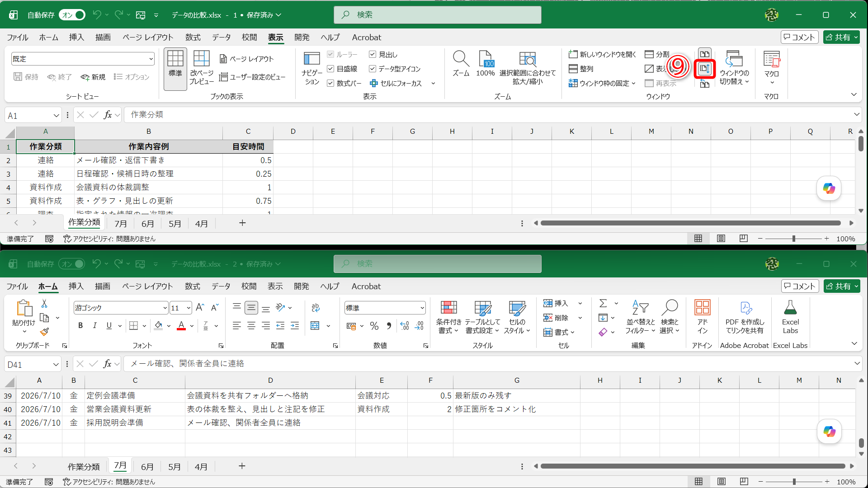Screen dimensions: 868x488
Task: Toggle AutoSave switch in the lower window
Action: [x=72, y=264]
